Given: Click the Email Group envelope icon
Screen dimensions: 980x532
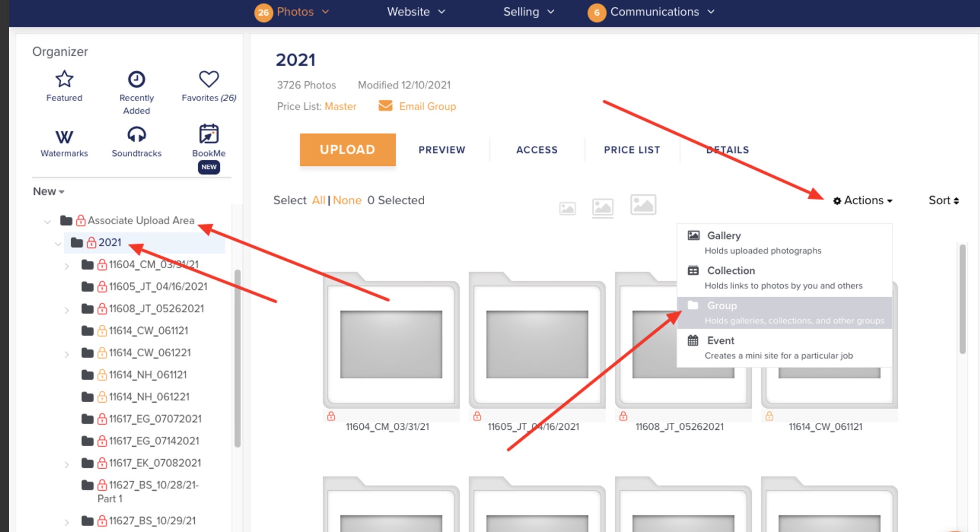Looking at the screenshot, I should 385,106.
